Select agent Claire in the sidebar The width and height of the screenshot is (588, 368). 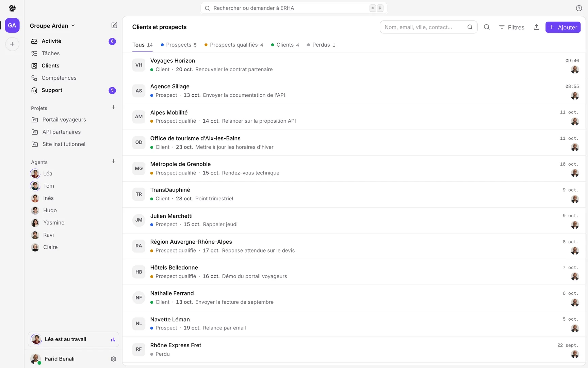[73, 247]
